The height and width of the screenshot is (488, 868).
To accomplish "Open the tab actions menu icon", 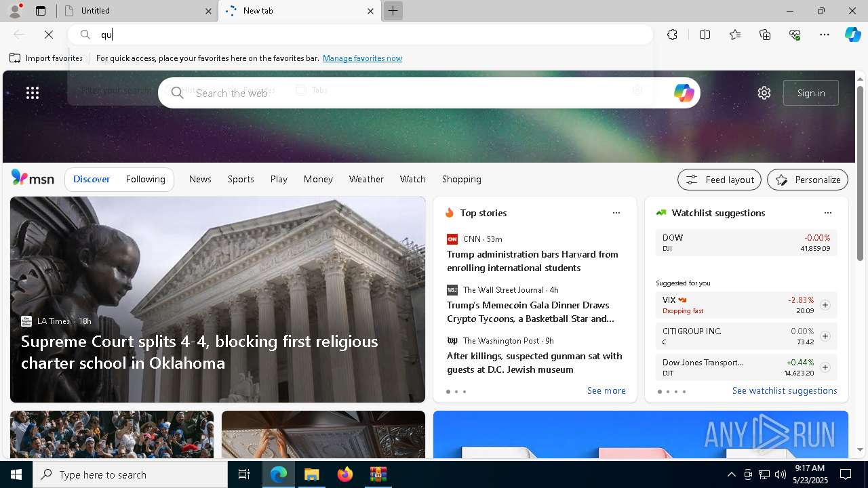I will 41,11.
